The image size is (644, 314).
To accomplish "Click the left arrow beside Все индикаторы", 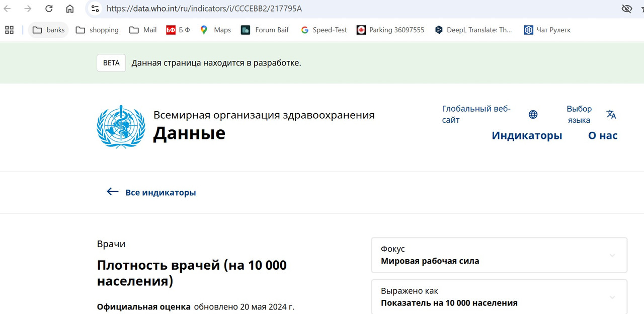I will point(112,192).
